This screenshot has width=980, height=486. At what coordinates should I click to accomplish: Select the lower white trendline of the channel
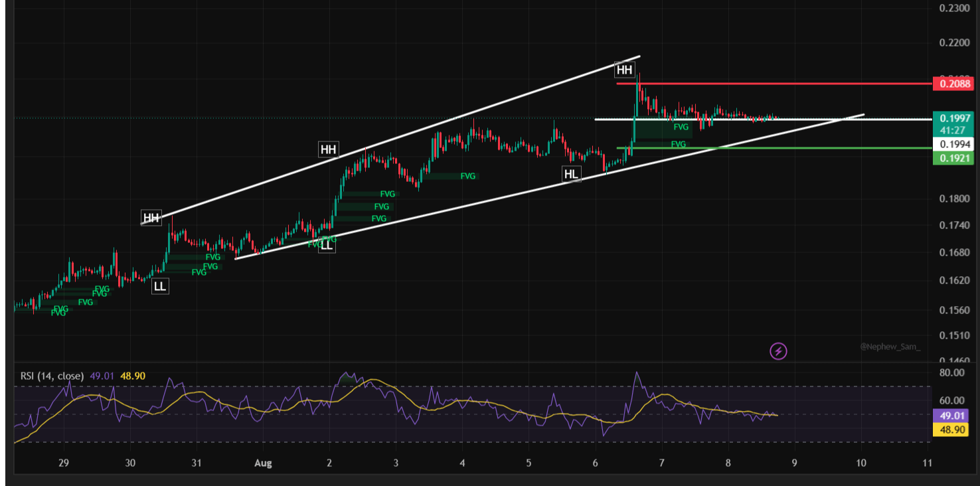pos(550,187)
